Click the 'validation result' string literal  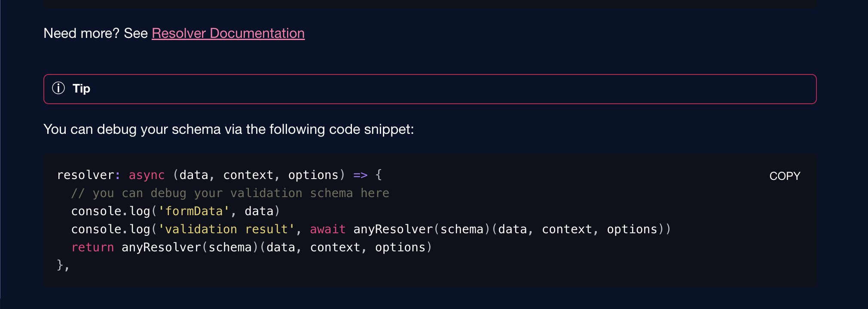[226, 229]
